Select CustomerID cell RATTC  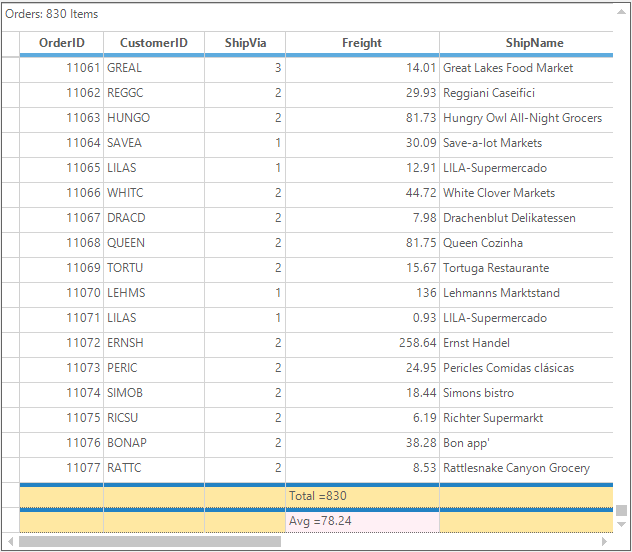coord(154,470)
